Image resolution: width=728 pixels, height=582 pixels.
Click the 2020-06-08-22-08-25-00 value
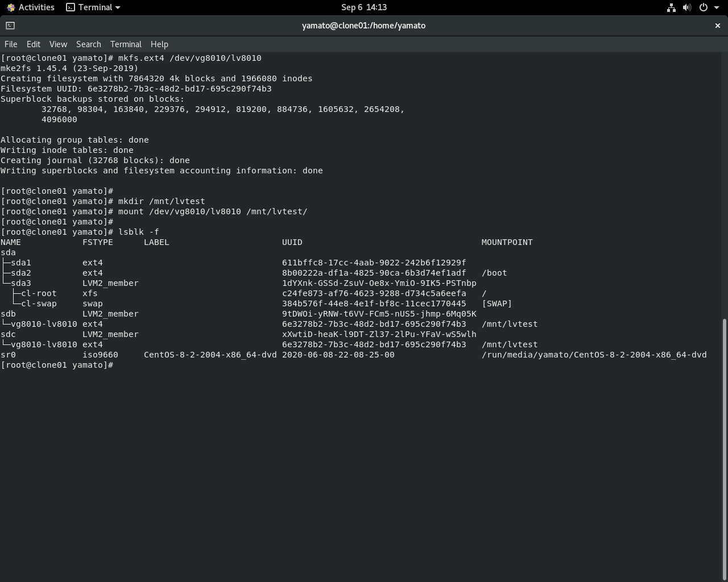click(x=338, y=355)
